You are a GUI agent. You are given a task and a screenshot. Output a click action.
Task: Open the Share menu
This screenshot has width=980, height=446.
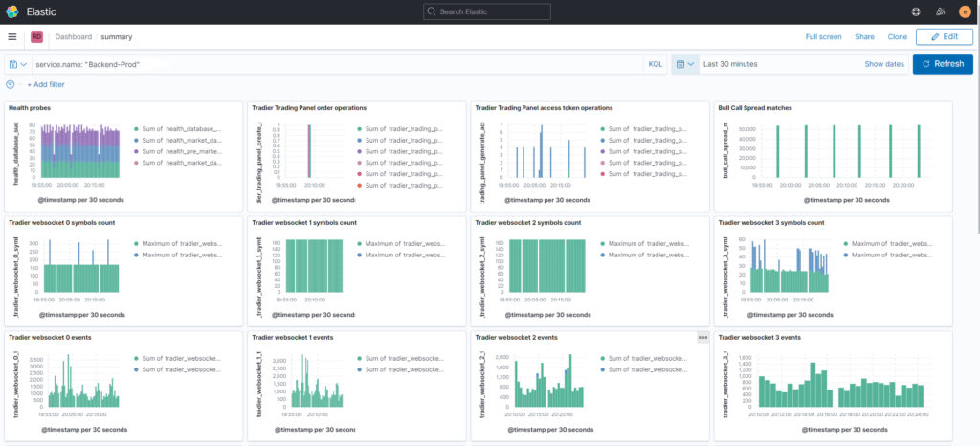864,37
